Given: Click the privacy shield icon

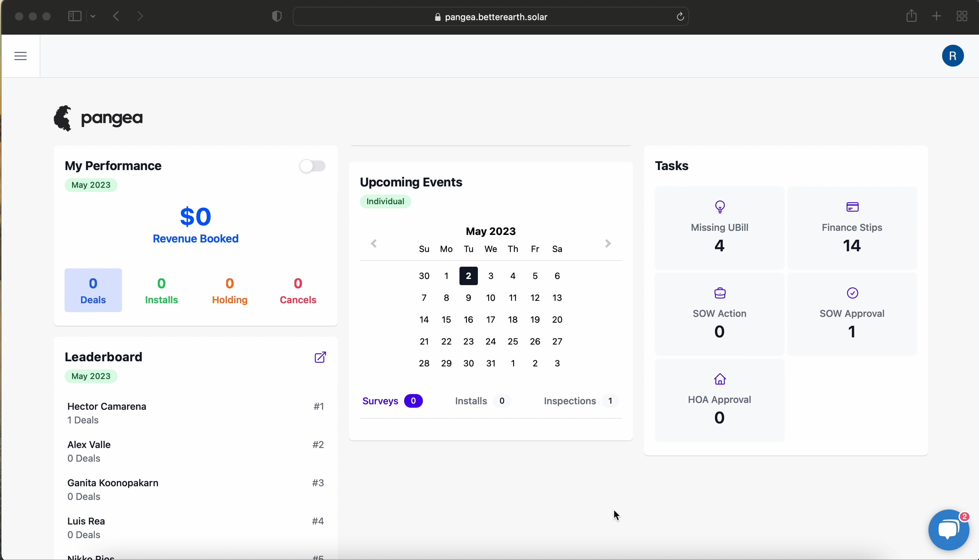Looking at the screenshot, I should pyautogui.click(x=277, y=16).
